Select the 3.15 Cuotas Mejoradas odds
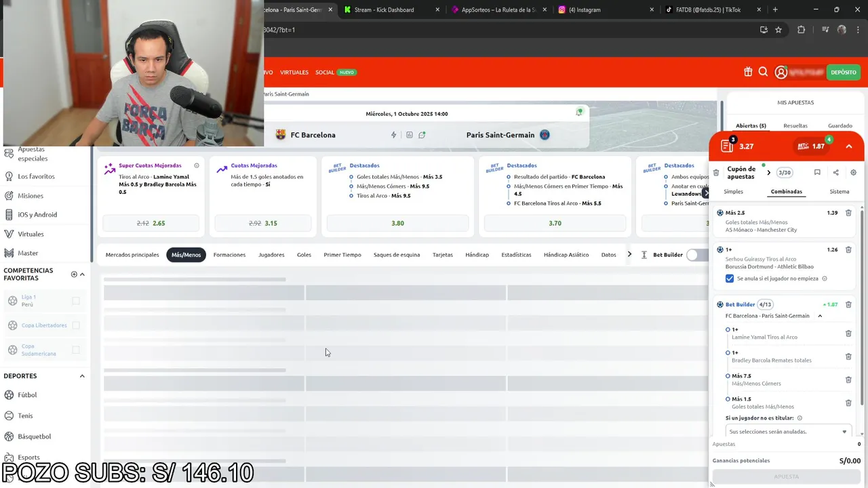868x488 pixels. point(263,223)
